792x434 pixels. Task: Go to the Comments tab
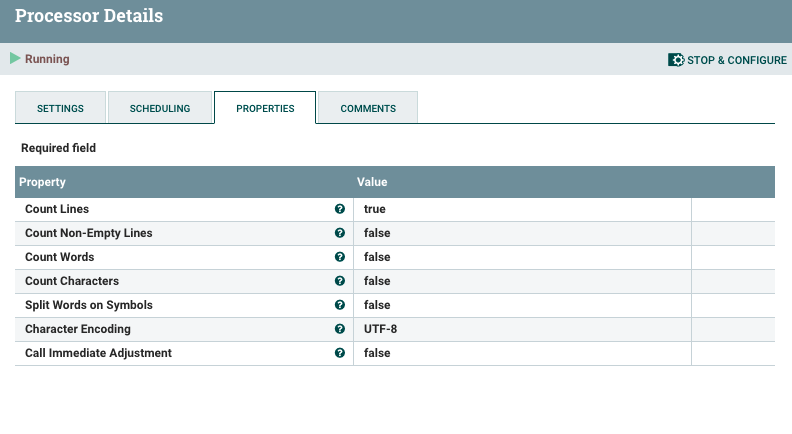tap(368, 108)
